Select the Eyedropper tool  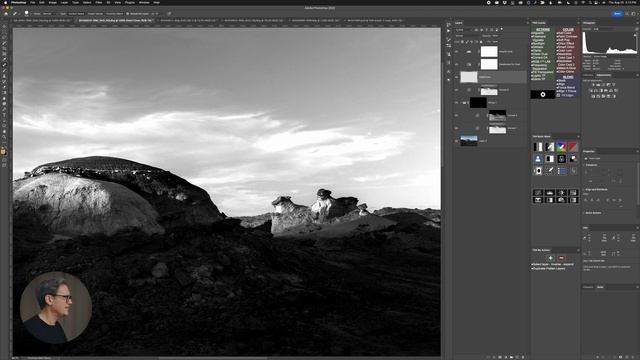4,60
